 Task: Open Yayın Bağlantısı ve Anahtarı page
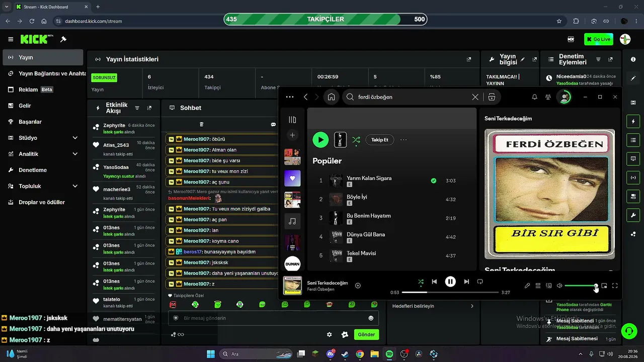pyautogui.click(x=43, y=73)
